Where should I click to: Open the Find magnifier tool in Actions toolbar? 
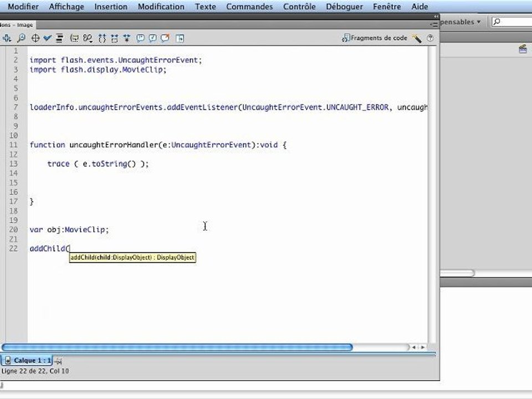tap(22, 38)
